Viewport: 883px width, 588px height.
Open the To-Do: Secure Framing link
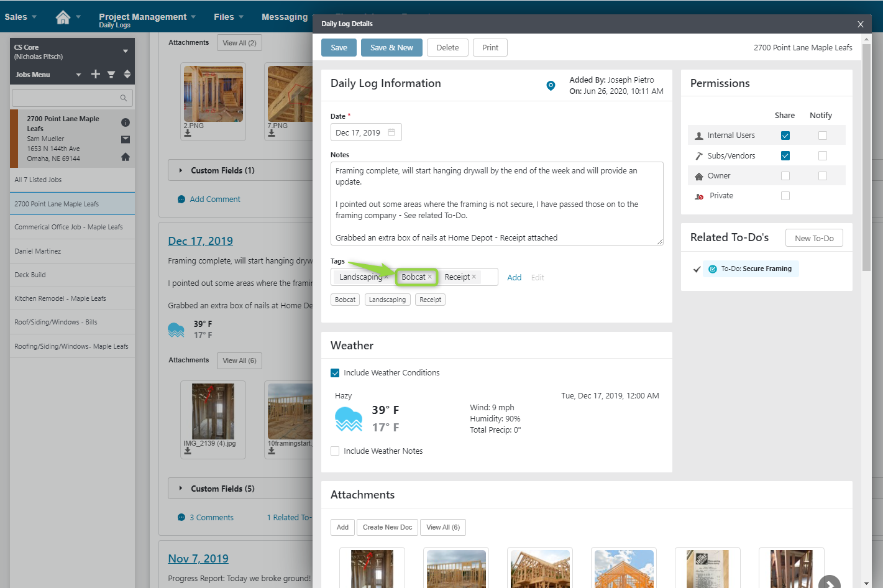(756, 269)
